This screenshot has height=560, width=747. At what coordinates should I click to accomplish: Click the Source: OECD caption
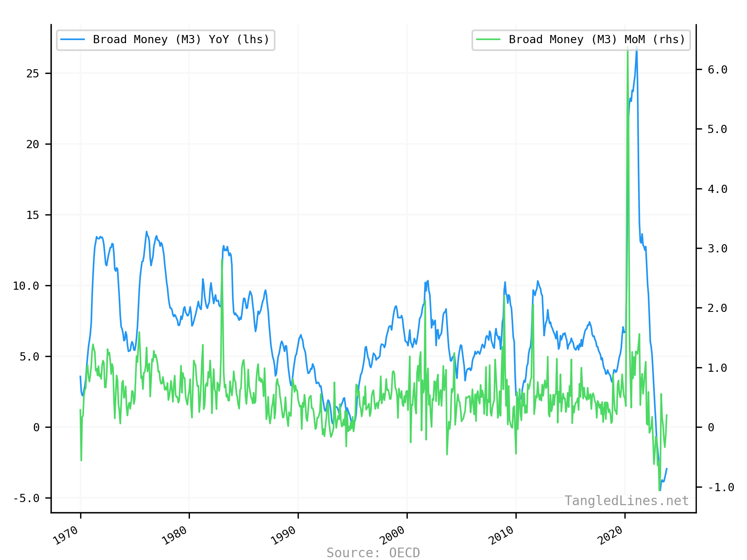tap(373, 553)
